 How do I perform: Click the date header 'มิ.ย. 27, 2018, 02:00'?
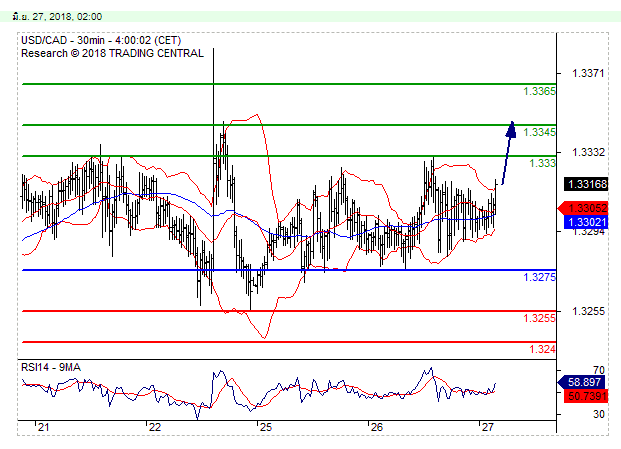tap(57, 17)
